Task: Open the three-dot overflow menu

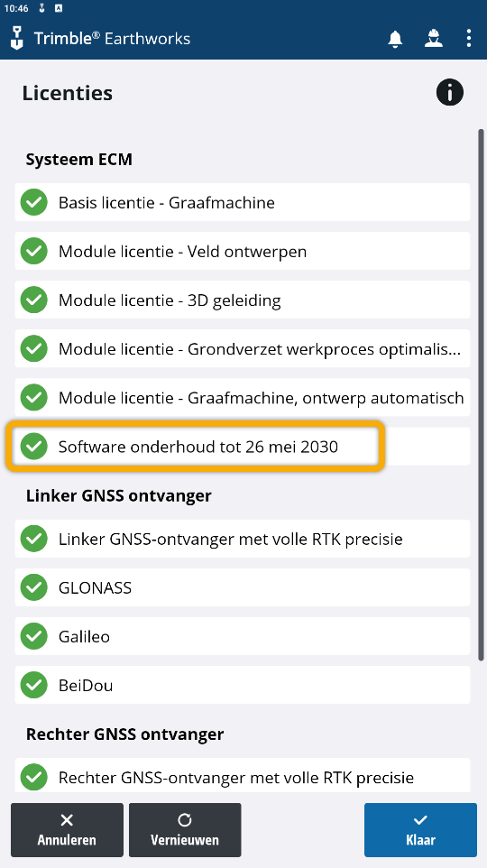Action: tap(469, 38)
